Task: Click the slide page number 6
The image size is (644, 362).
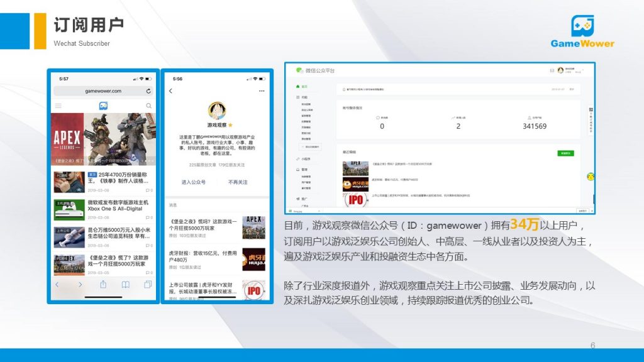Action: coord(592,345)
